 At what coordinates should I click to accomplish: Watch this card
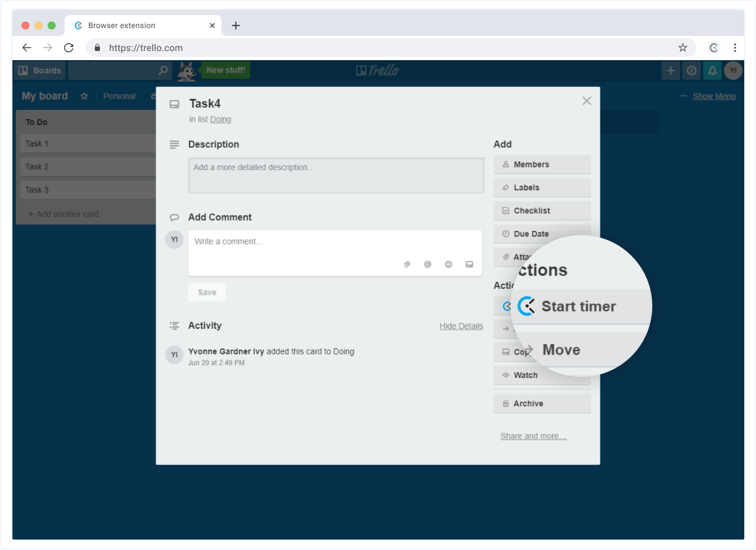[x=542, y=375]
